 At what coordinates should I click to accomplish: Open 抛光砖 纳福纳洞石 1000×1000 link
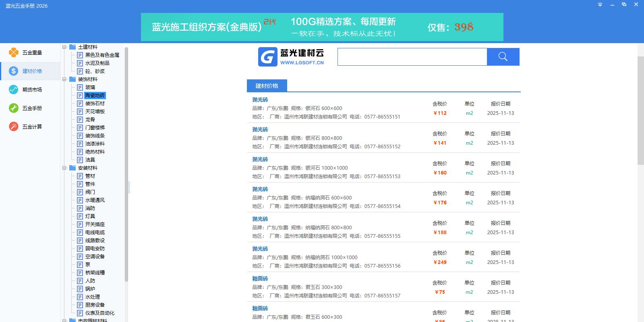pyautogui.click(x=260, y=249)
